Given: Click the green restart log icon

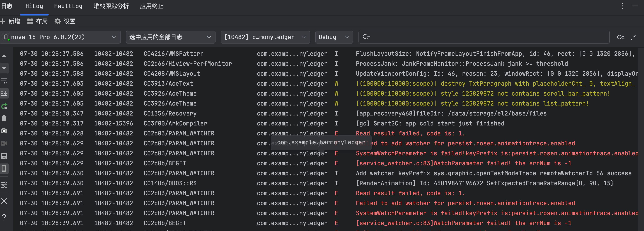Looking at the screenshot, I should [4, 106].
